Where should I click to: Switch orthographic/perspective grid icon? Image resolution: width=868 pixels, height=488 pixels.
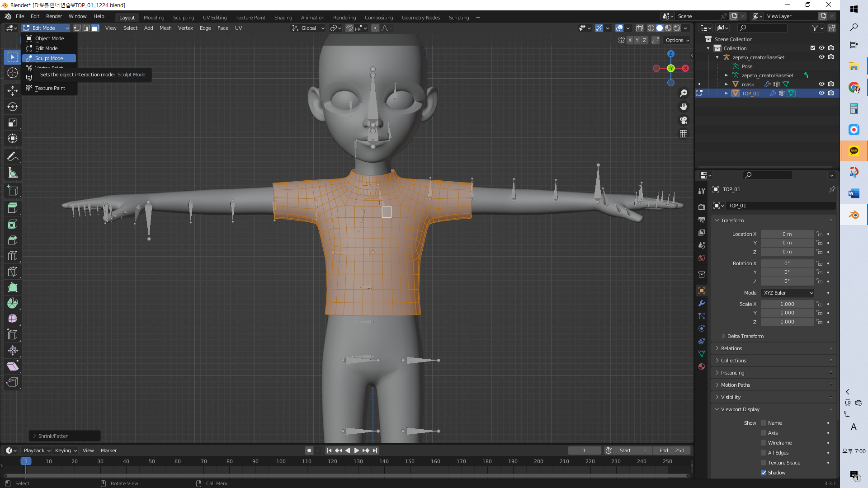point(684,134)
